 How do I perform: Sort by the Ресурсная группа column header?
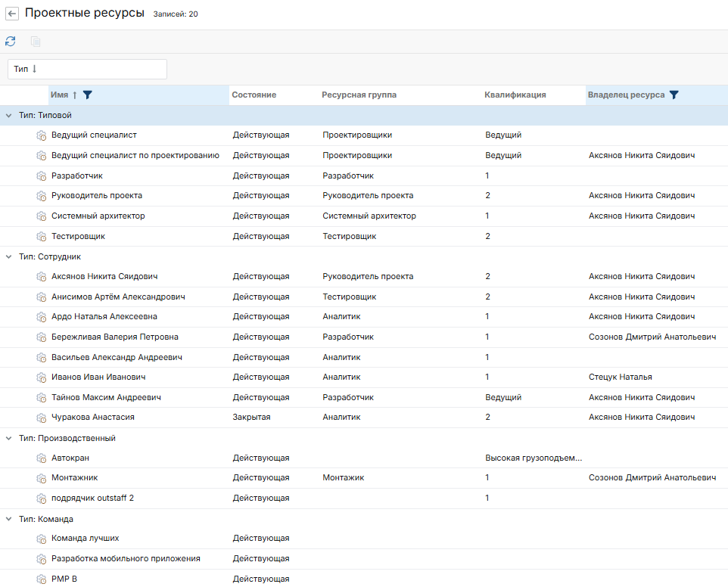click(359, 95)
